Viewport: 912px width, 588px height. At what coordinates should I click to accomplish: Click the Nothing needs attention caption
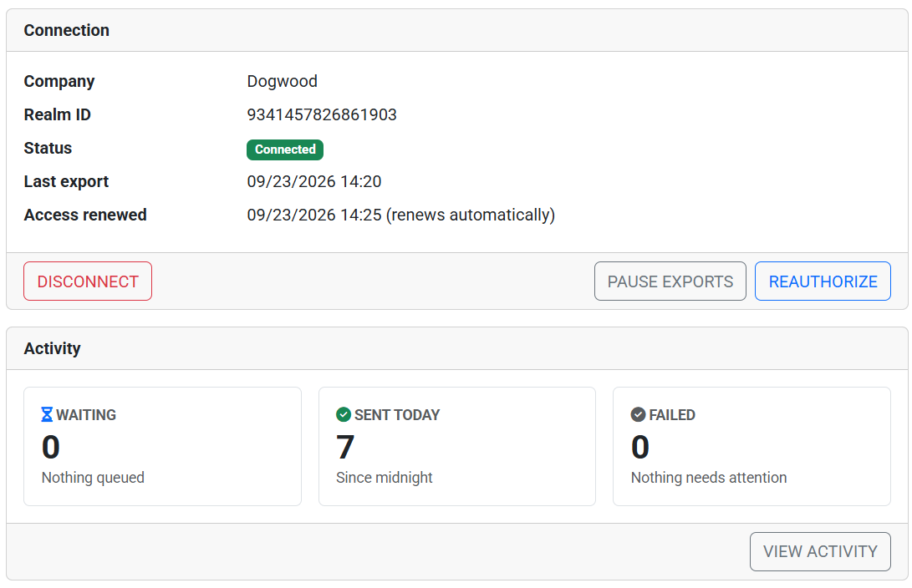click(x=709, y=478)
